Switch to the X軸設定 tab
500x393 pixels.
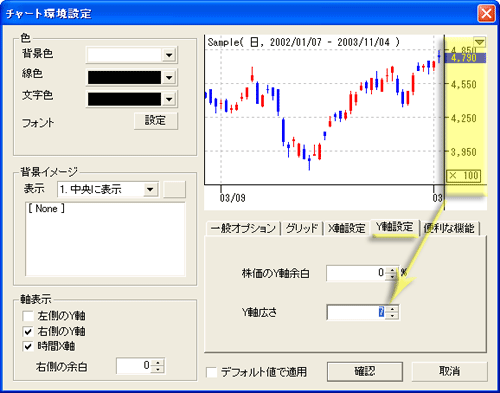tap(346, 228)
